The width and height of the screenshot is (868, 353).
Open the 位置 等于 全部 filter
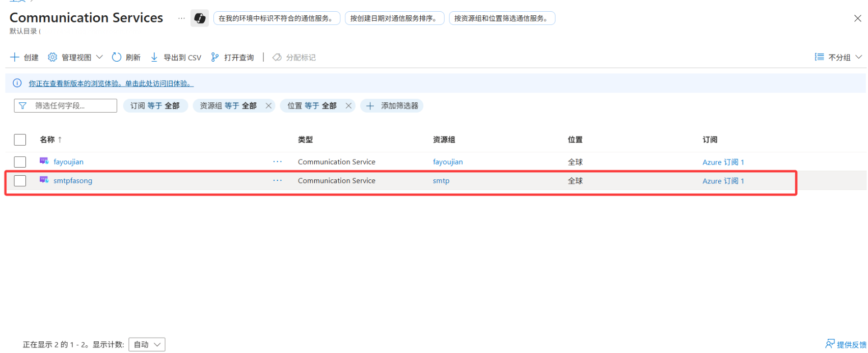tap(312, 106)
